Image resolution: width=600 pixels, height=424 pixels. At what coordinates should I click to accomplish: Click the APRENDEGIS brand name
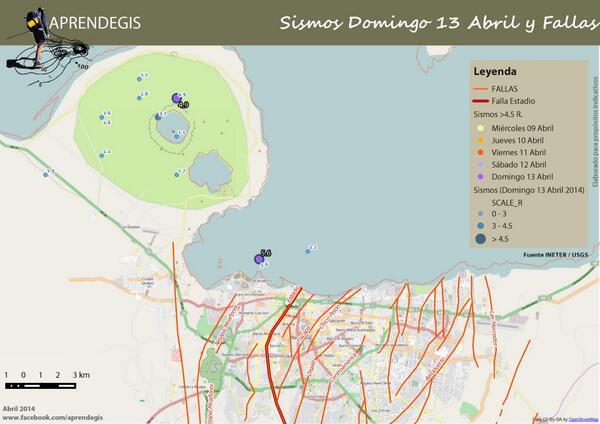95,23
